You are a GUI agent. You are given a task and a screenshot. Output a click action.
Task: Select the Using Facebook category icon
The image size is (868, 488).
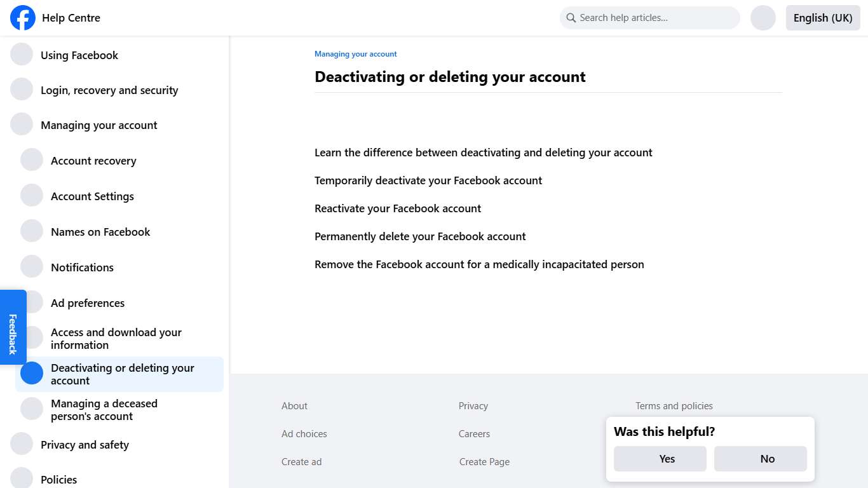click(22, 55)
